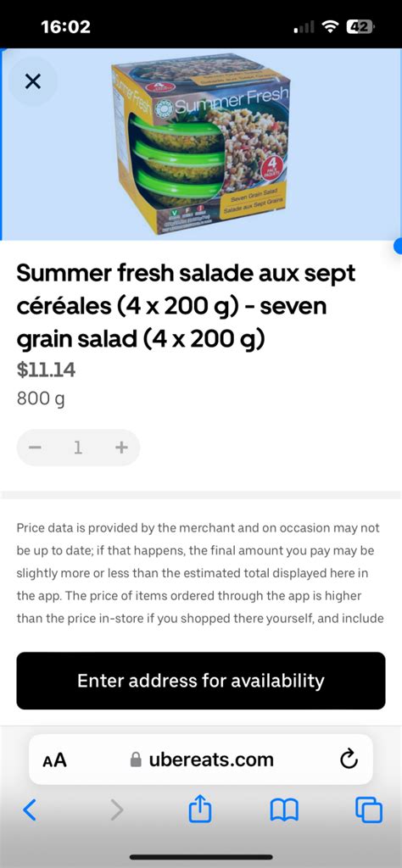Screen dimensions: 402x868
Task: Go forward with Safari's forward arrow
Action: click(x=116, y=810)
